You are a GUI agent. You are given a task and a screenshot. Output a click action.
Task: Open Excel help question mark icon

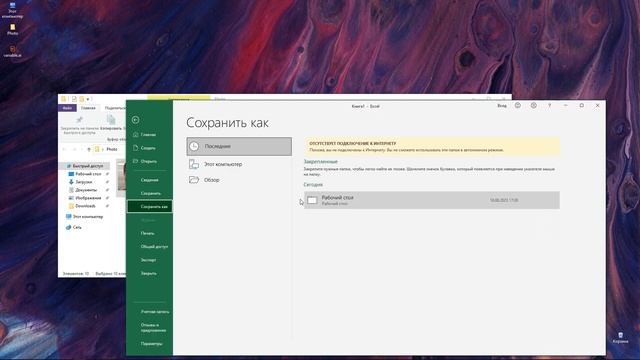pos(549,106)
